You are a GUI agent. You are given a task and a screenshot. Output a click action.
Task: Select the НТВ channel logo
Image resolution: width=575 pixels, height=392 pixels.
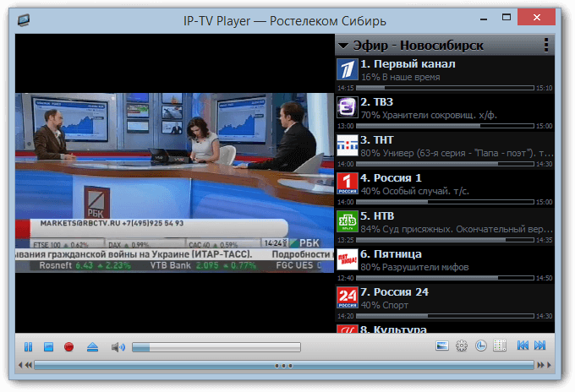click(x=348, y=221)
